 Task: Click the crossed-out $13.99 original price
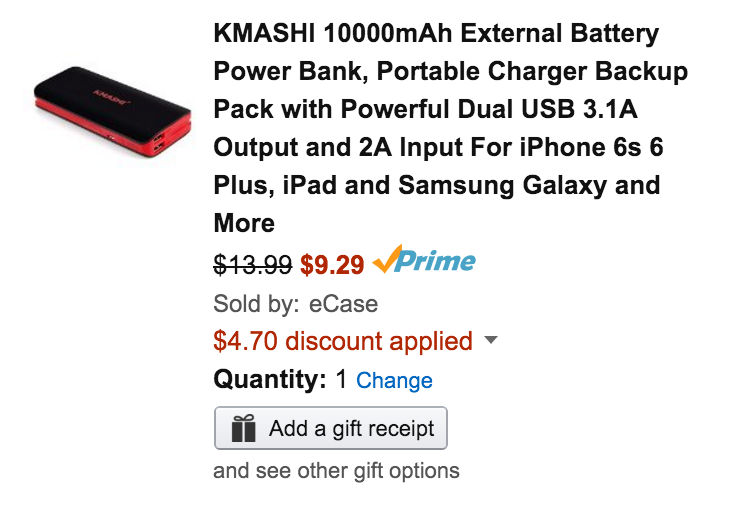(252, 264)
